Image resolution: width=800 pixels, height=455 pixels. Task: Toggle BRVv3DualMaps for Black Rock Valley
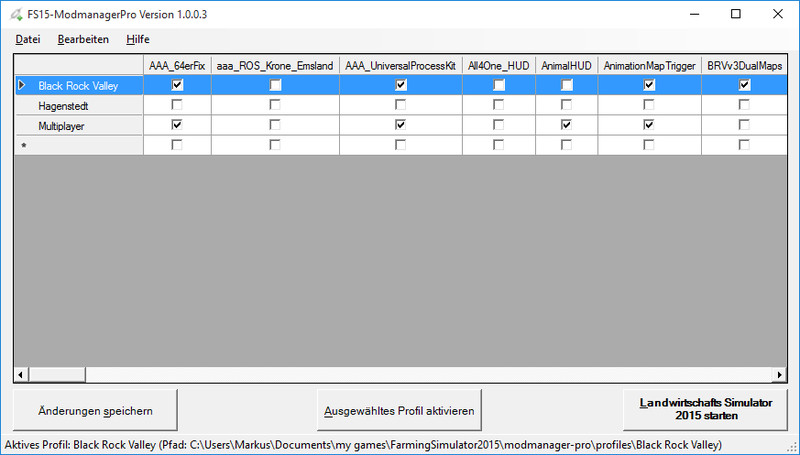[744, 86]
